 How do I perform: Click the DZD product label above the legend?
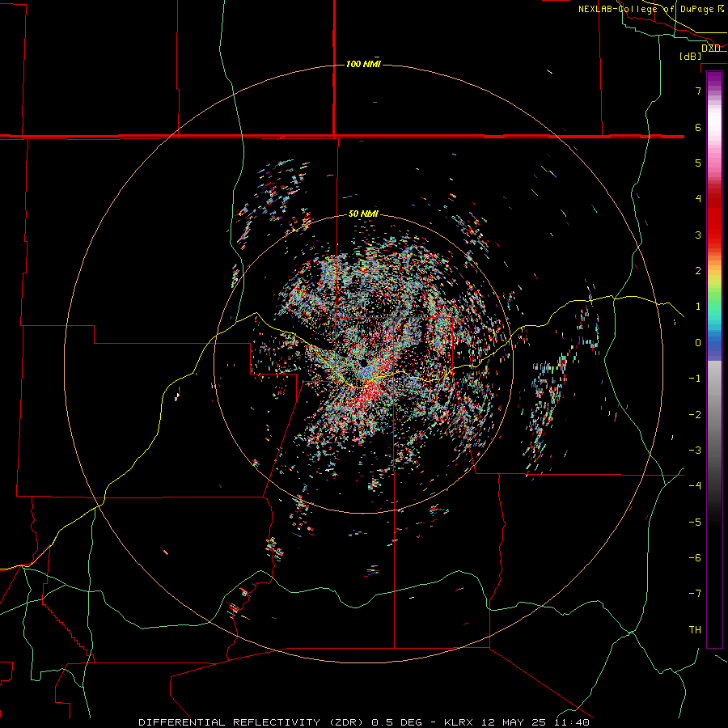click(711, 48)
